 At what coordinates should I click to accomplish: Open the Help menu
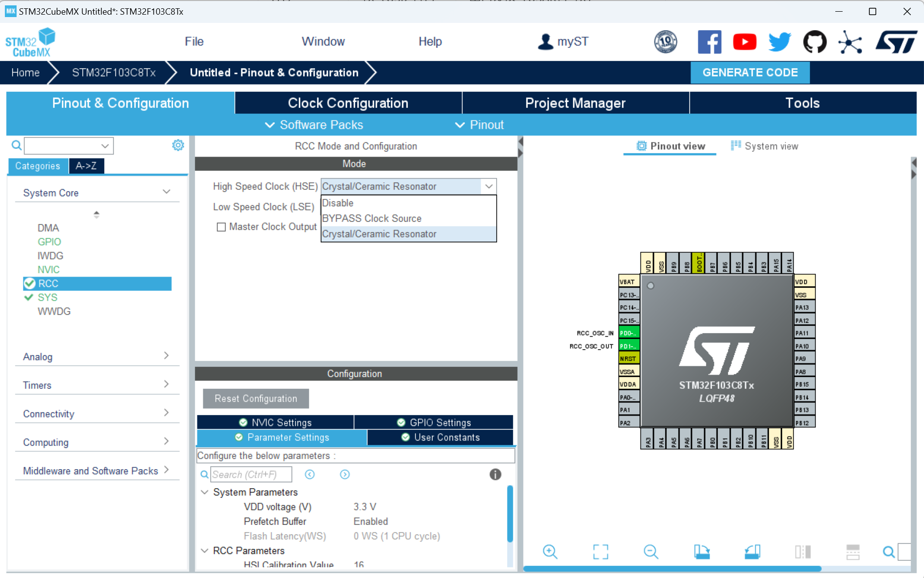430,41
